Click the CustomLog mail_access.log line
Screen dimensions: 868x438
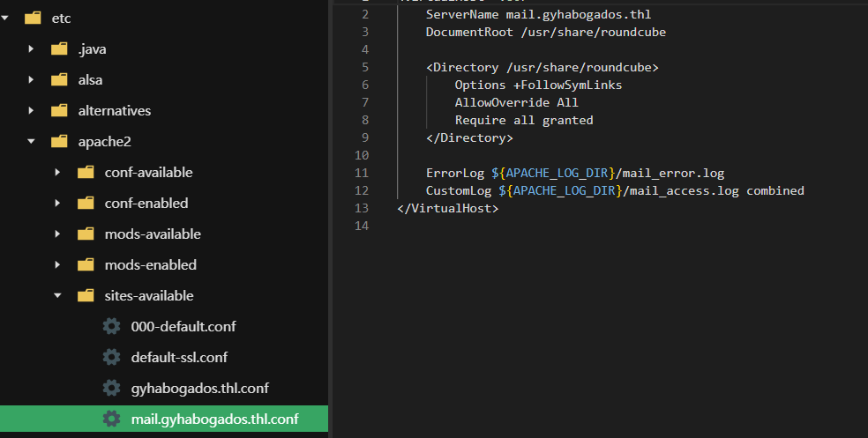point(615,190)
